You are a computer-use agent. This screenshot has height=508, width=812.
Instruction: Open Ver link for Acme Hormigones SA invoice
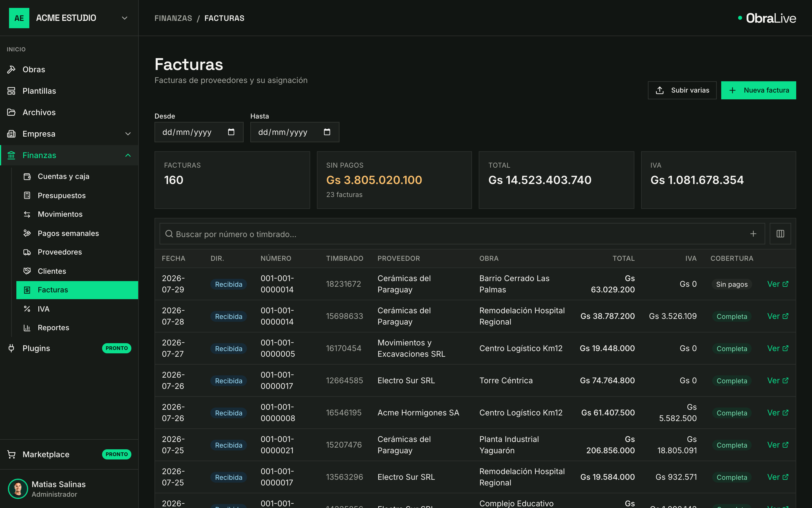(778, 413)
